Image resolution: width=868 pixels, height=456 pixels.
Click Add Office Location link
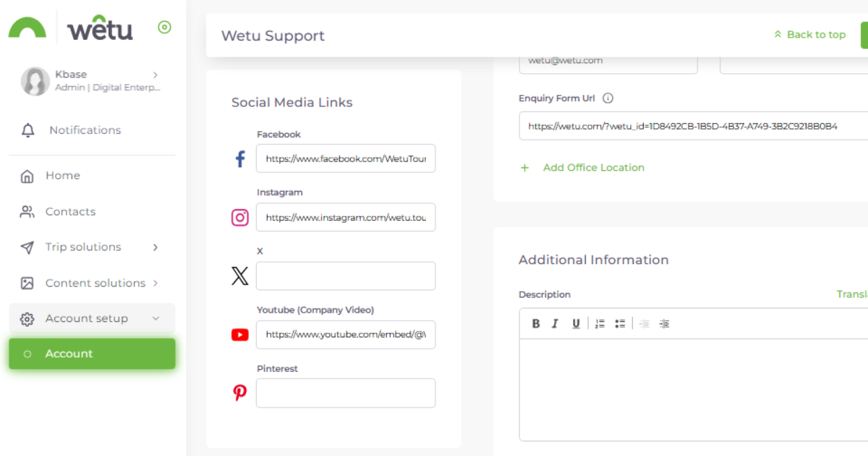593,168
